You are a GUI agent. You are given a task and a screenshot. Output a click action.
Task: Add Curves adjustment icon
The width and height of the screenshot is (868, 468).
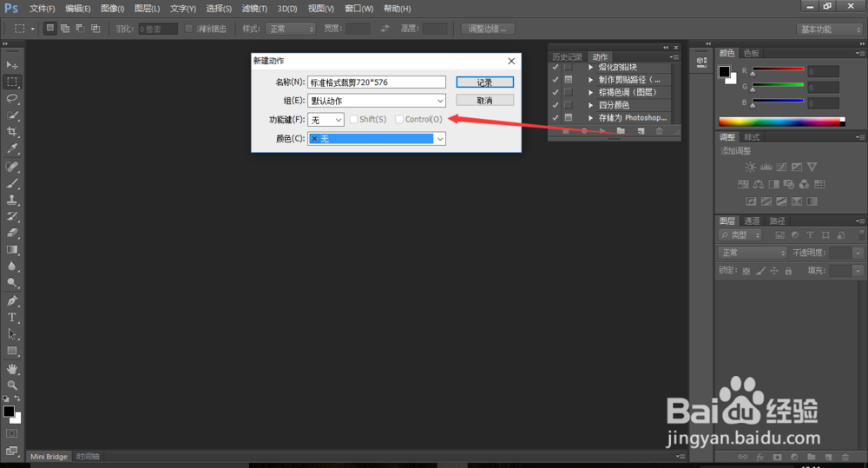pyautogui.click(x=781, y=167)
